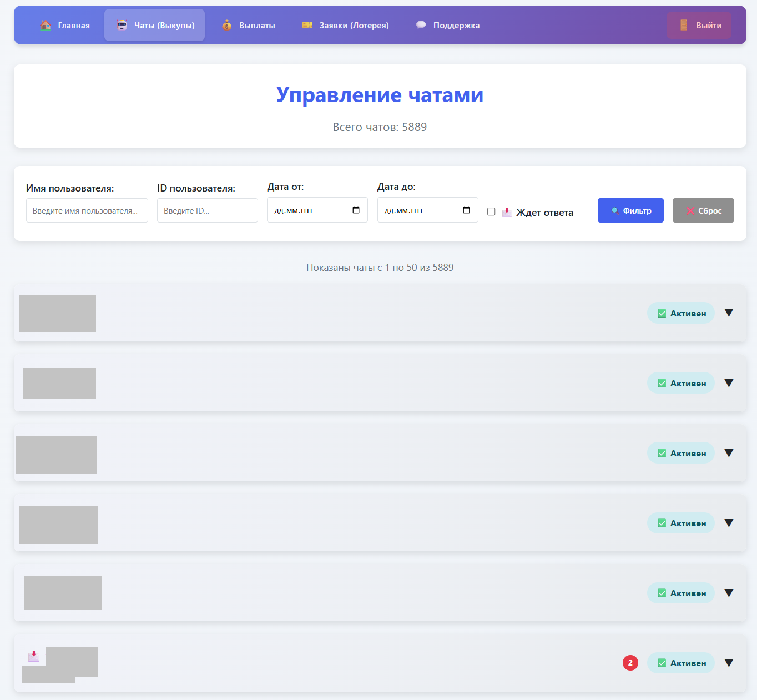Focus the Имя пользователя input field
757x700 pixels.
click(87, 210)
